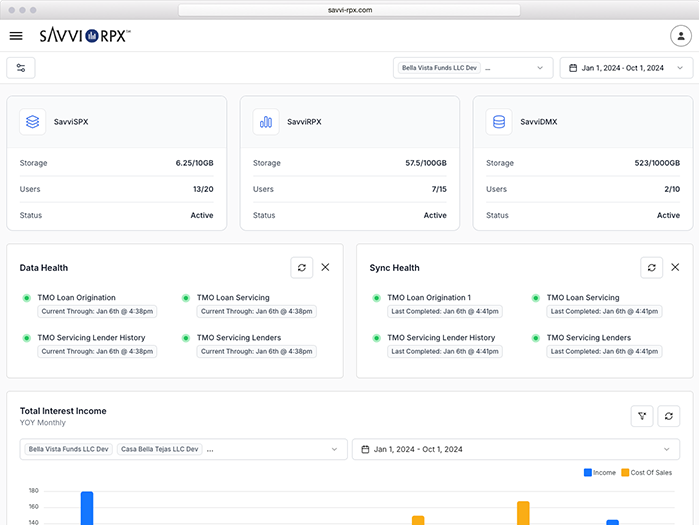The image size is (699, 525).
Task: Click the browser address bar savvi-rpx.com
Action: 350,10
